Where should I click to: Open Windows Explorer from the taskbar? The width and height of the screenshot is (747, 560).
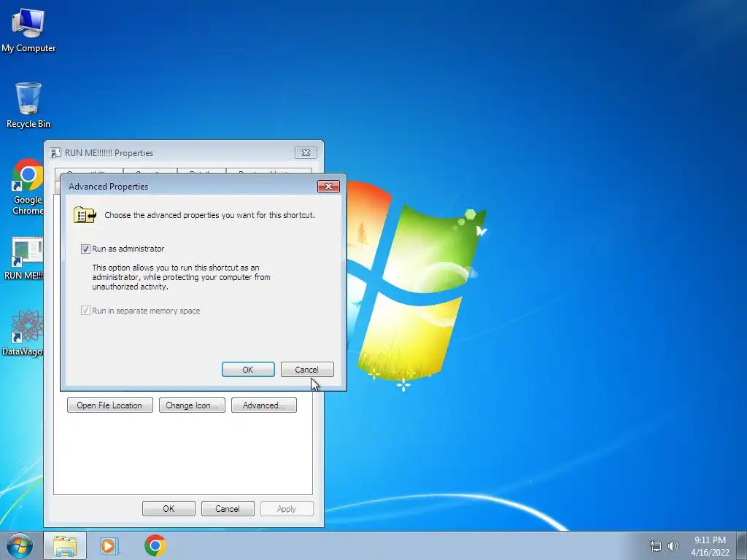pyautogui.click(x=65, y=545)
